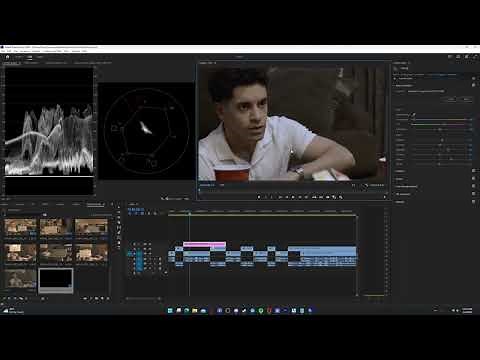Click the Lift button in Program monitor
Screen dimensions: 480x360
(x=314, y=197)
